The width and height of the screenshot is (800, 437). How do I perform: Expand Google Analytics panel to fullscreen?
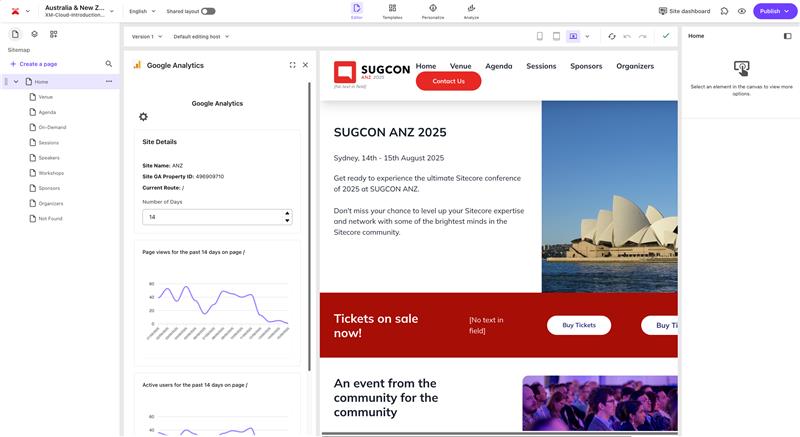pos(292,65)
